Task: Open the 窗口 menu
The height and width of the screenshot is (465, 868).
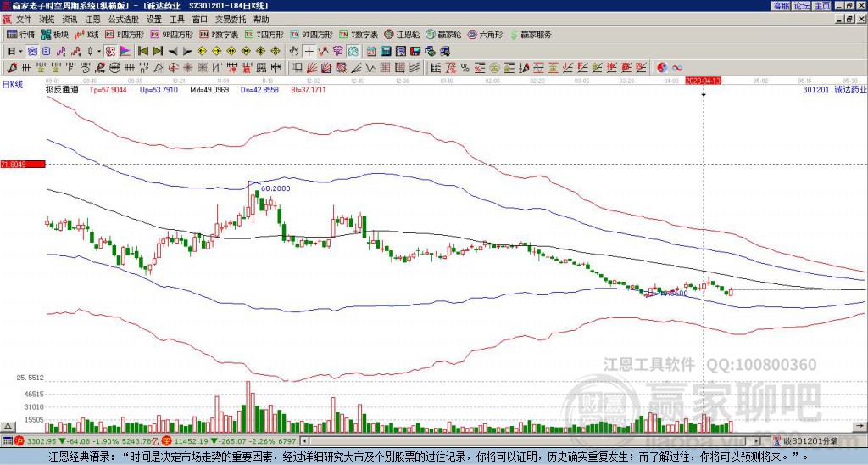Action: (x=200, y=20)
